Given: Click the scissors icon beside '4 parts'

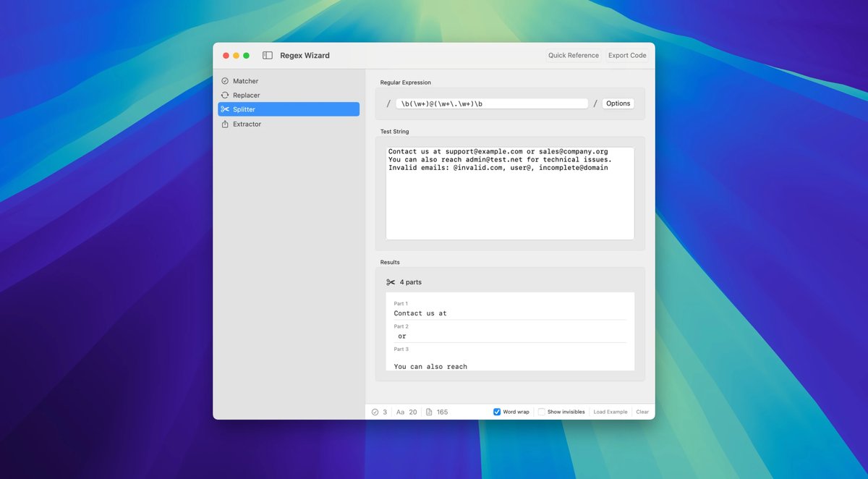Looking at the screenshot, I should [391, 282].
